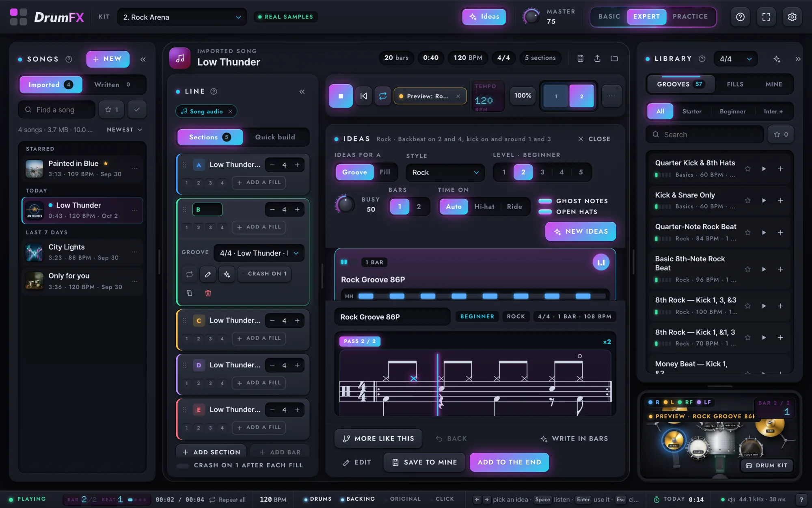Open the Fills tab in Library
This screenshot has width=812, height=508.
(x=735, y=84)
